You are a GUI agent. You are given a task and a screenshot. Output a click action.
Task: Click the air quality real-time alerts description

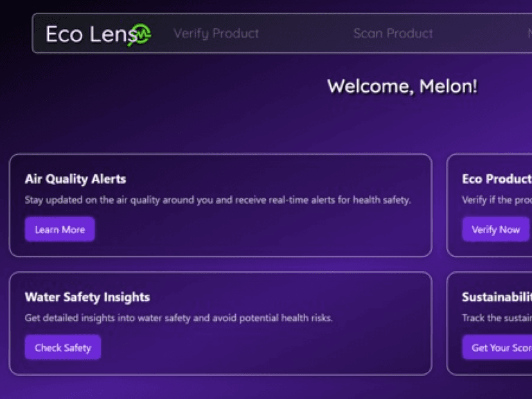(218, 200)
